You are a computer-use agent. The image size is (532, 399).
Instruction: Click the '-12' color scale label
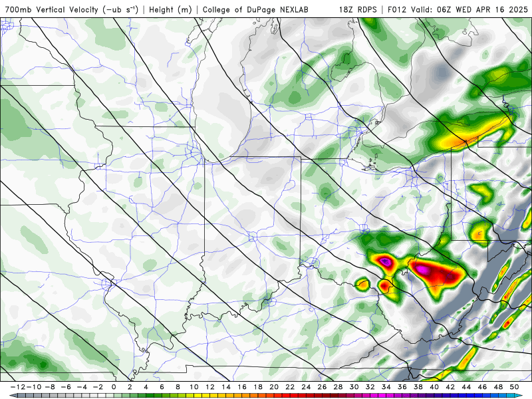point(17,387)
